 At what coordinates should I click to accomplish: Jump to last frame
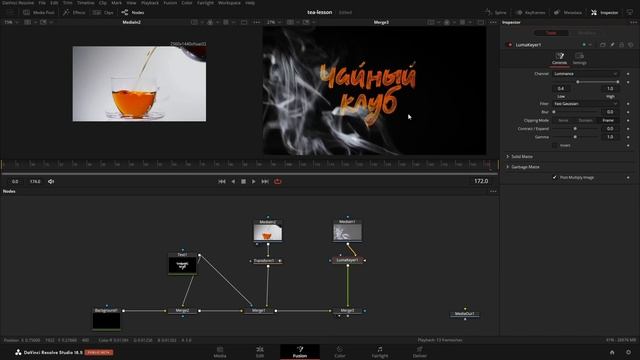click(265, 182)
